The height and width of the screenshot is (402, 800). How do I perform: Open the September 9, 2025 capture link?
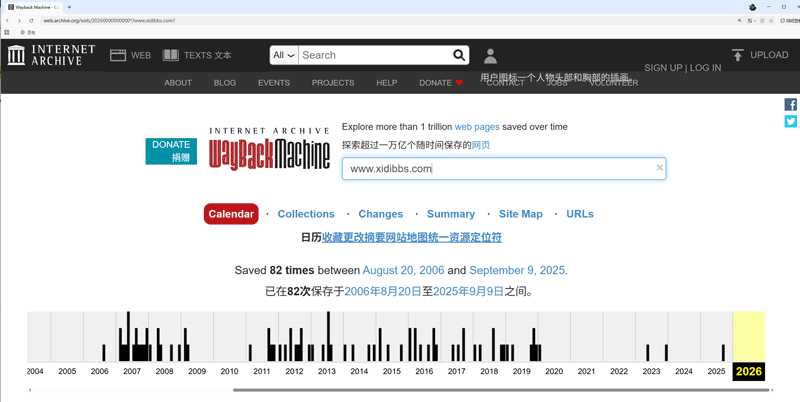tap(517, 270)
